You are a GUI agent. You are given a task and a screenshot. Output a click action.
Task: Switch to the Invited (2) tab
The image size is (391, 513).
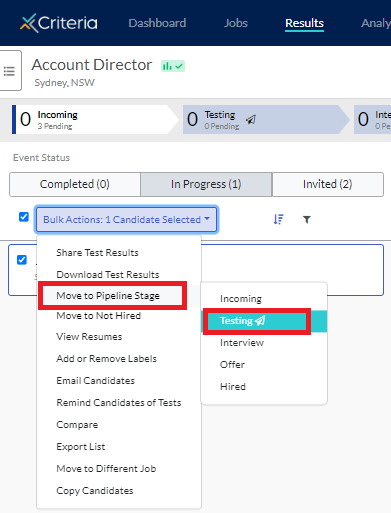click(328, 184)
